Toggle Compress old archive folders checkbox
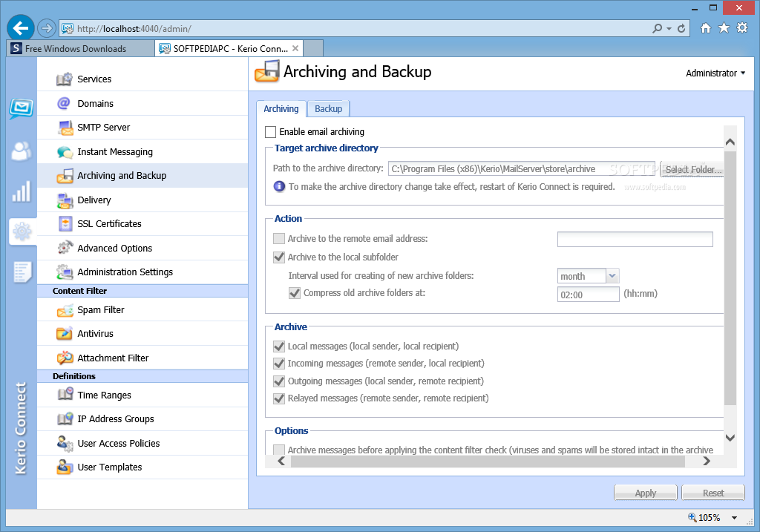 pyautogui.click(x=294, y=292)
